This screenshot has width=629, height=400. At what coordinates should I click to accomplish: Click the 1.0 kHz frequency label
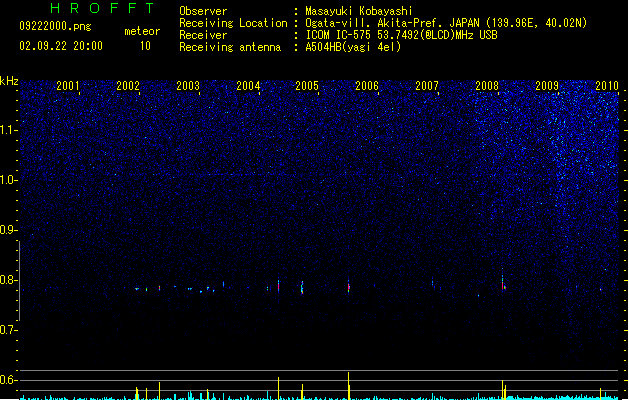pos(9,180)
